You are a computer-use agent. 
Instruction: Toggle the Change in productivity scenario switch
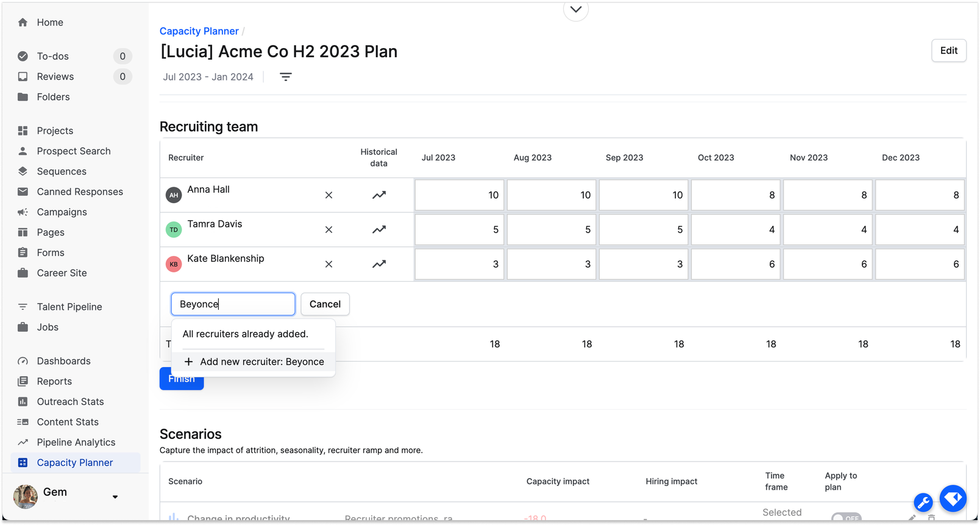847,518
